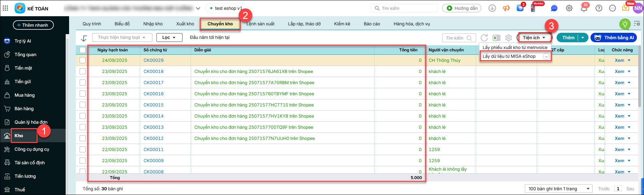Open the shopping cart icon
Image resolution: width=644 pixels, height=195 pixels.
(x=520, y=8)
